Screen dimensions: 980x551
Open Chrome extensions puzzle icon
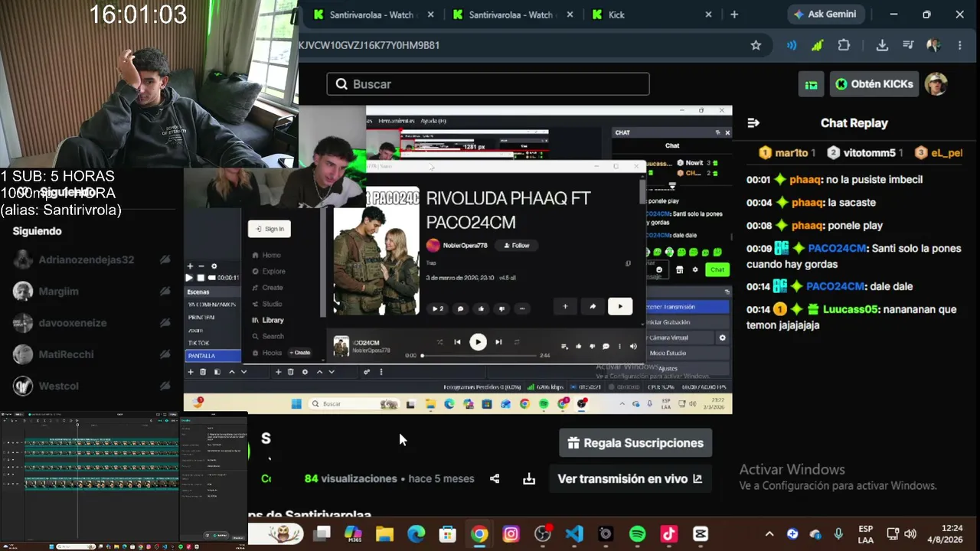tap(844, 45)
